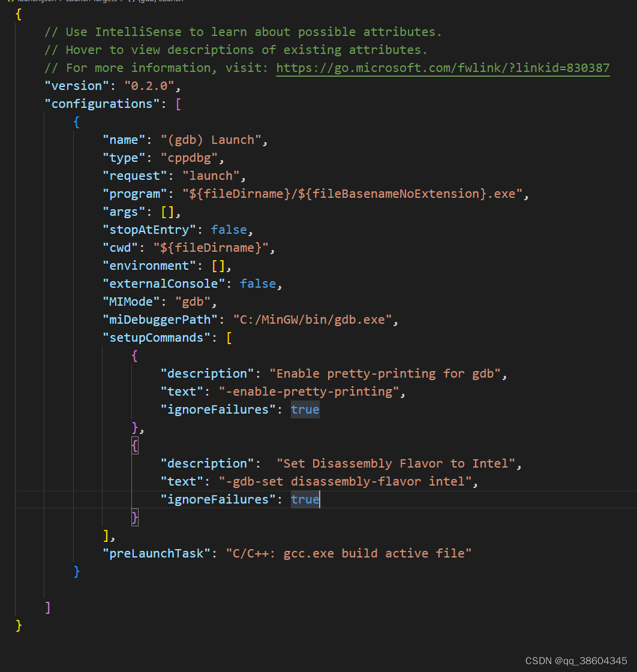Click the "(gdb) Launch" string value

(x=211, y=140)
